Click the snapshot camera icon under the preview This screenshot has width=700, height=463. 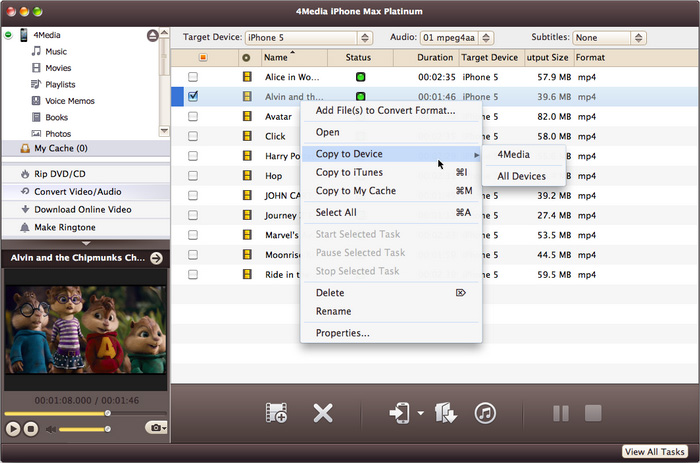[x=155, y=428]
